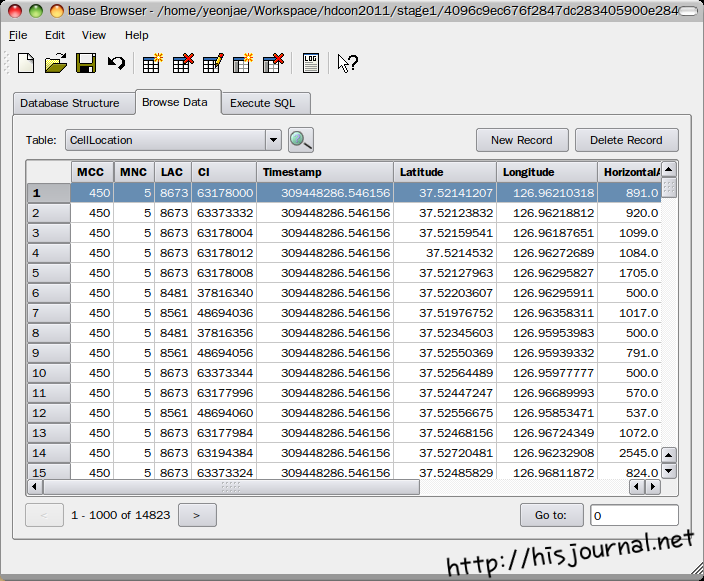The width and height of the screenshot is (704, 581).
Task: Click the MNC column header
Action: click(134, 172)
